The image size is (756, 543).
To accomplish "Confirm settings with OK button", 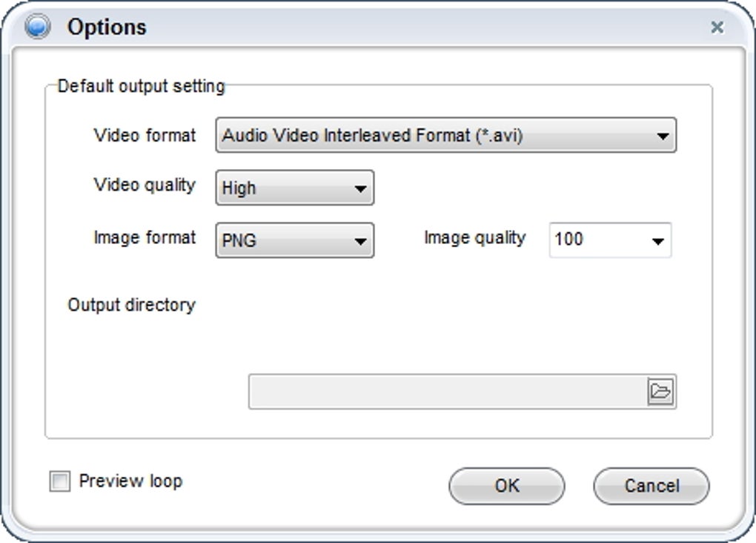I will point(507,486).
